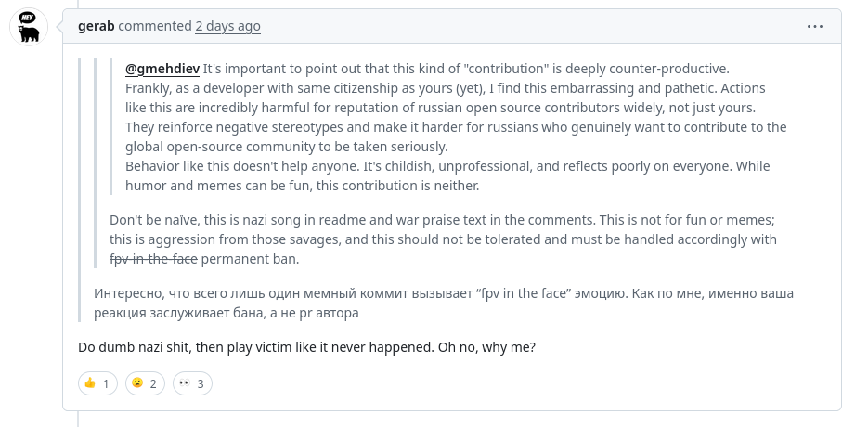Click the "2 days ago" timestamp link
The image size is (868, 427).
tap(227, 26)
